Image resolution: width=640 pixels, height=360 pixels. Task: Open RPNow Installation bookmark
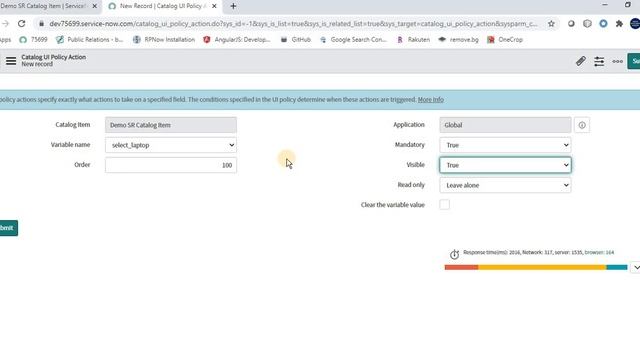164,40
